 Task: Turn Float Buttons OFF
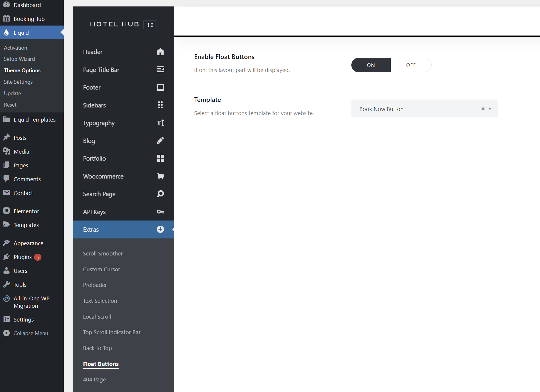pos(410,65)
